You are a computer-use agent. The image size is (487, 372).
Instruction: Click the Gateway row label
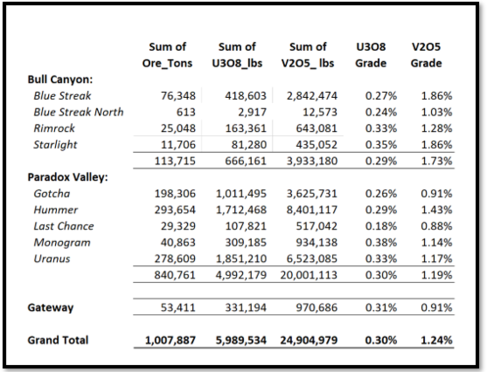50,308
